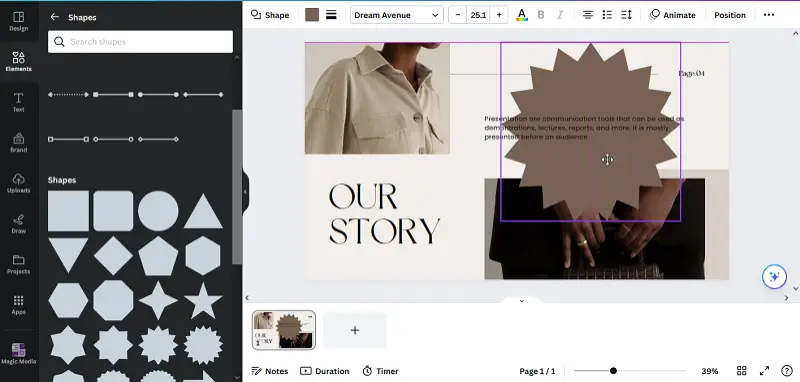The width and height of the screenshot is (800, 382).
Task: Decrease font size with minus button
Action: [x=458, y=15]
